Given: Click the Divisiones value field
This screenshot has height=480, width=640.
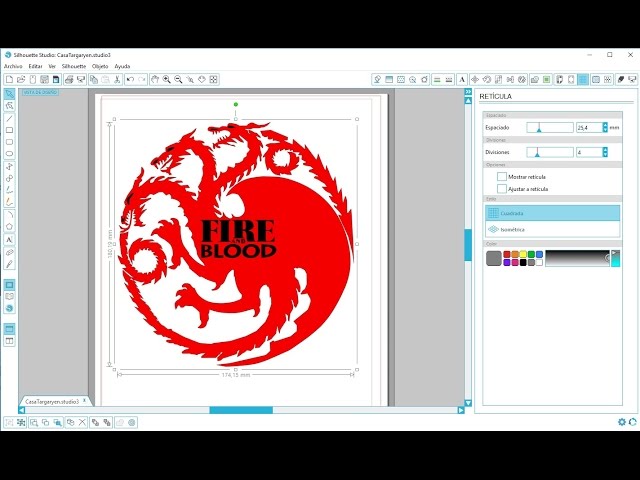Looking at the screenshot, I should point(589,152).
